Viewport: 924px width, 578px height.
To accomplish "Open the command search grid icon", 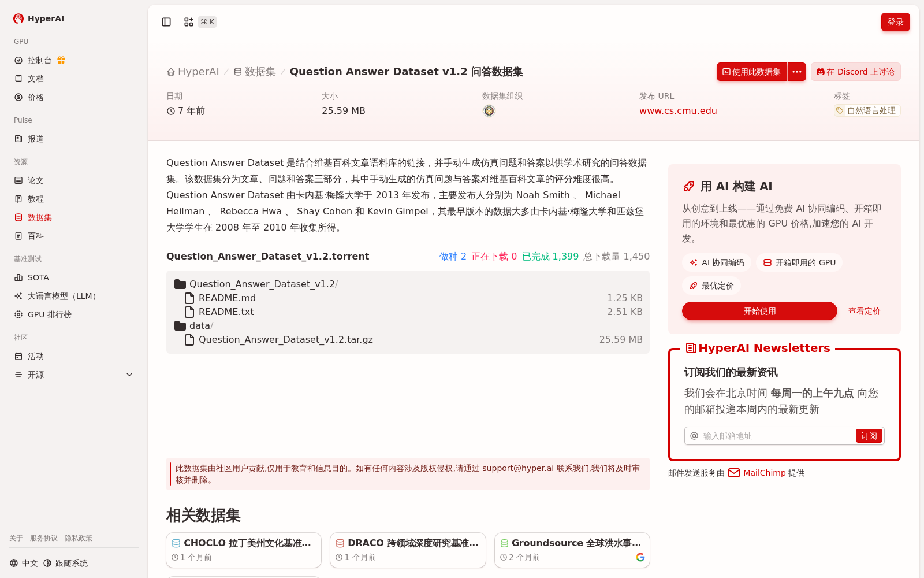I will pyautogui.click(x=189, y=22).
